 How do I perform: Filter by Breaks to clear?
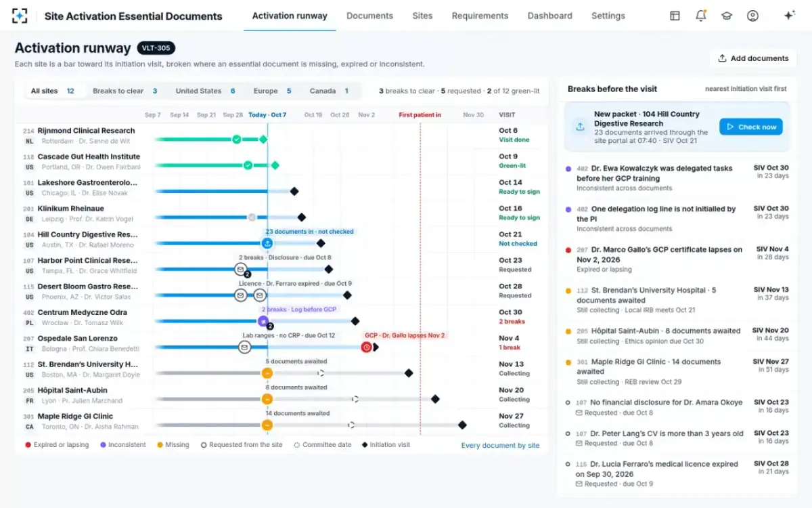[125, 91]
